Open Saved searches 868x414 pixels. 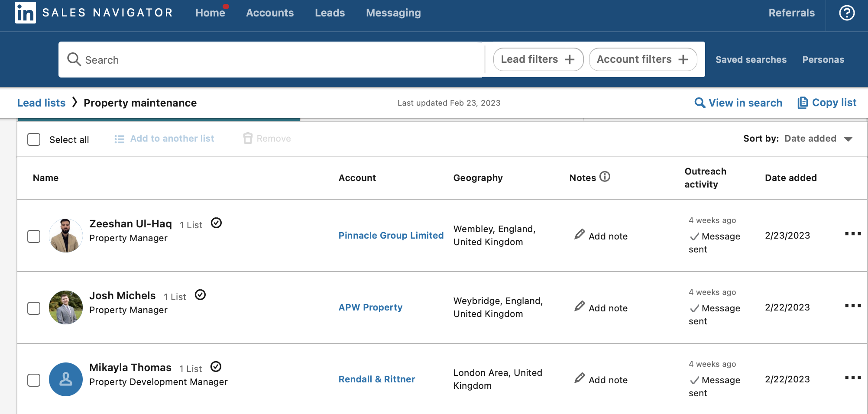point(751,60)
